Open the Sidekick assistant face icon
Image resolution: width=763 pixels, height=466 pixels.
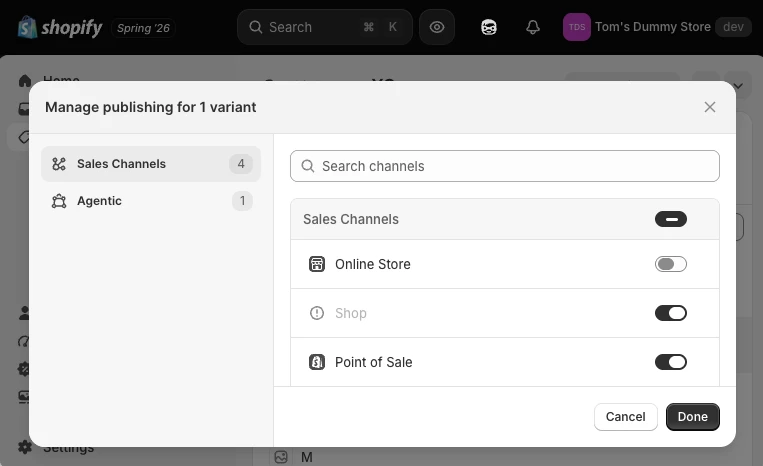[x=489, y=27]
